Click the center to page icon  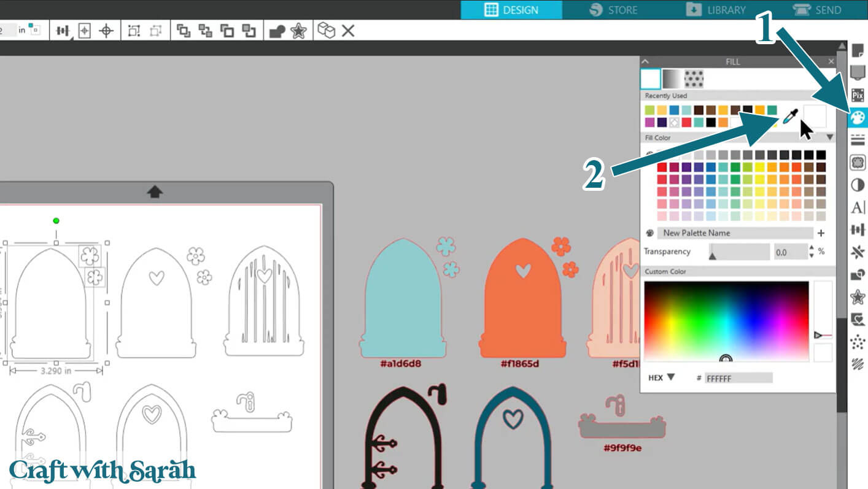85,31
